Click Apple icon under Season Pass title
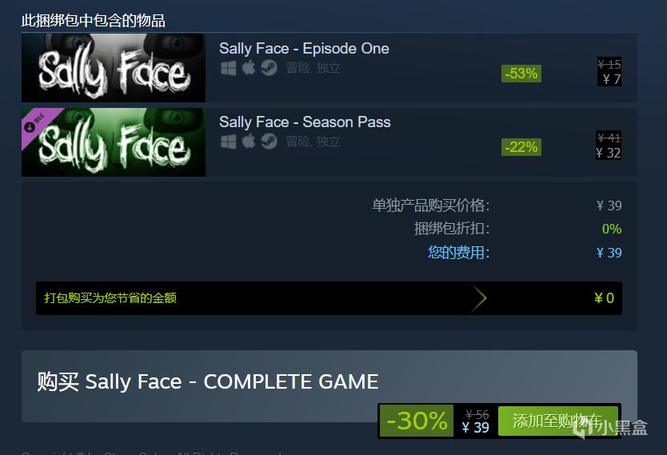Viewport: 667px width, 455px height. pos(248,141)
